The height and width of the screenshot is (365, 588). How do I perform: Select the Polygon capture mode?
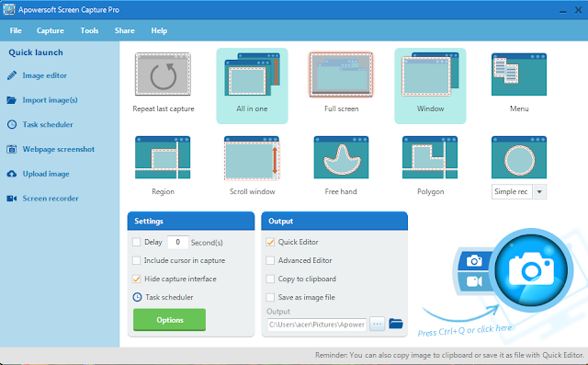(x=430, y=157)
